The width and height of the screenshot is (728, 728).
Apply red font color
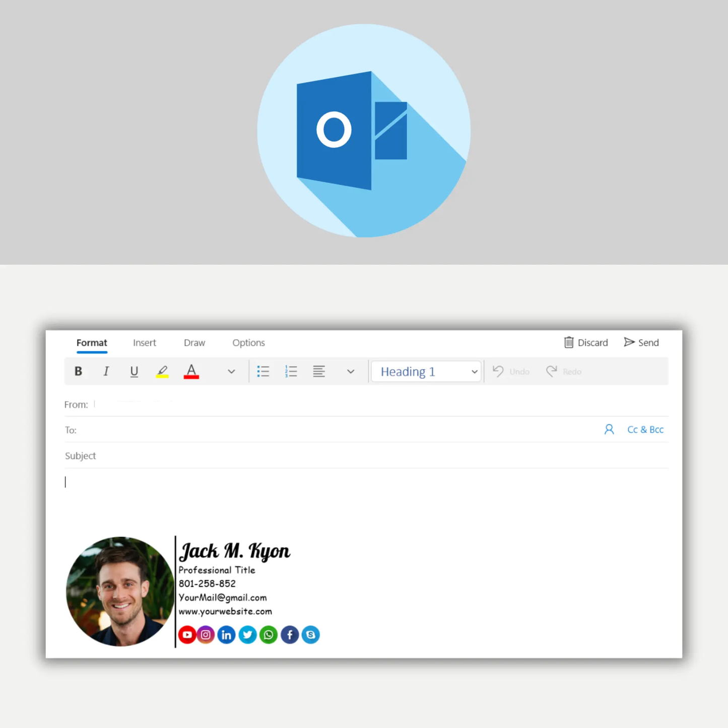point(191,371)
